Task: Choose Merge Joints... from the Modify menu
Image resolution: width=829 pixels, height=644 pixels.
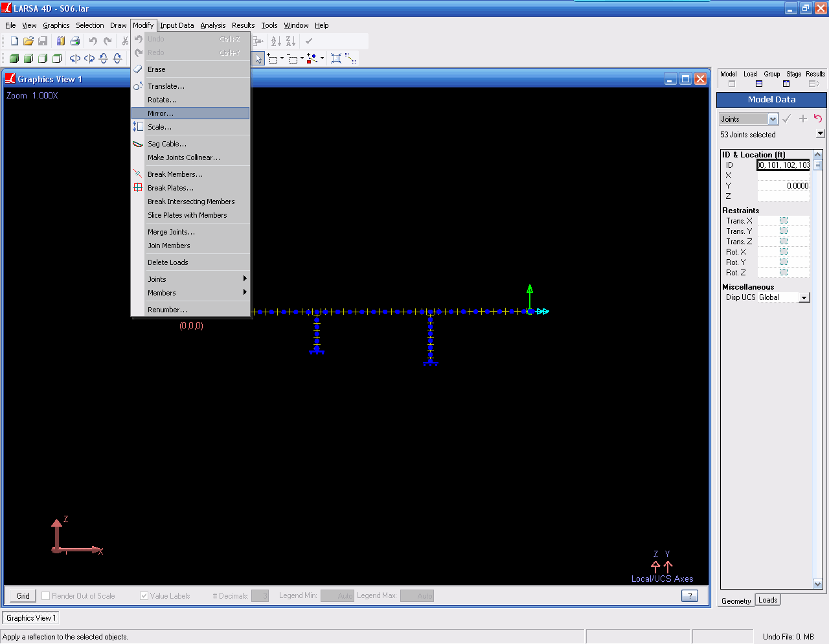Action: [x=190, y=232]
